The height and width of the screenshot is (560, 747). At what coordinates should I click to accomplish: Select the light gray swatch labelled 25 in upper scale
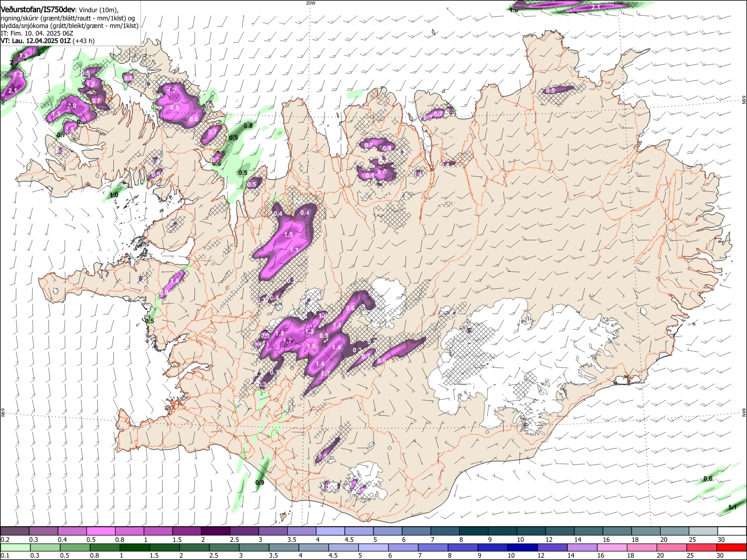(x=704, y=531)
